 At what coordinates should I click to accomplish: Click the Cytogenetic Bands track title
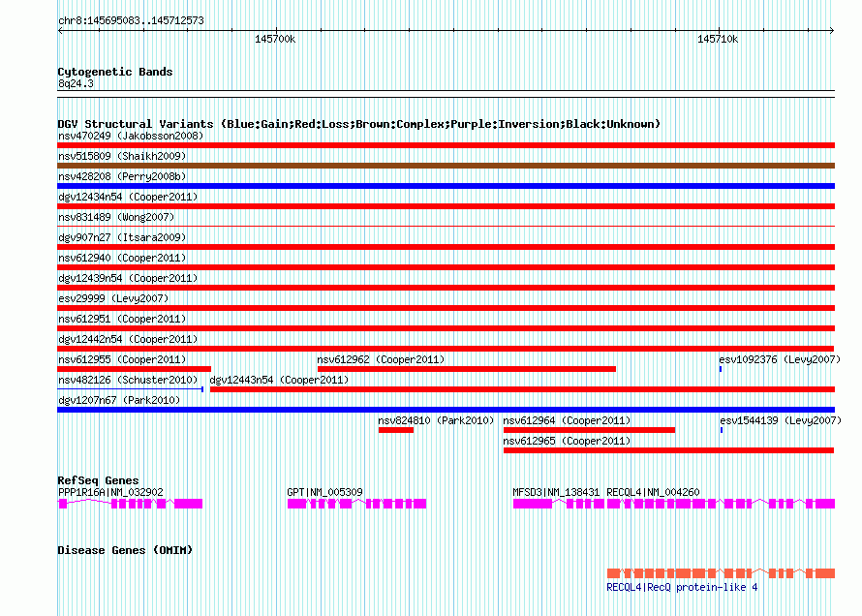(x=115, y=72)
